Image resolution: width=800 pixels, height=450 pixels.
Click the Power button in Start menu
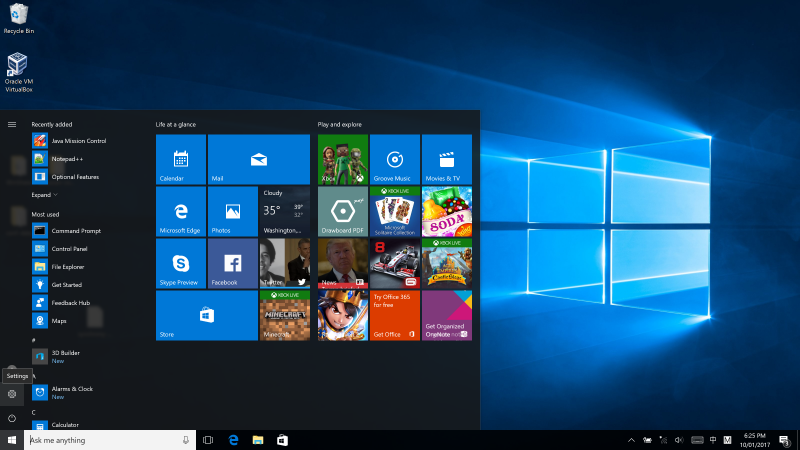click(x=12, y=418)
